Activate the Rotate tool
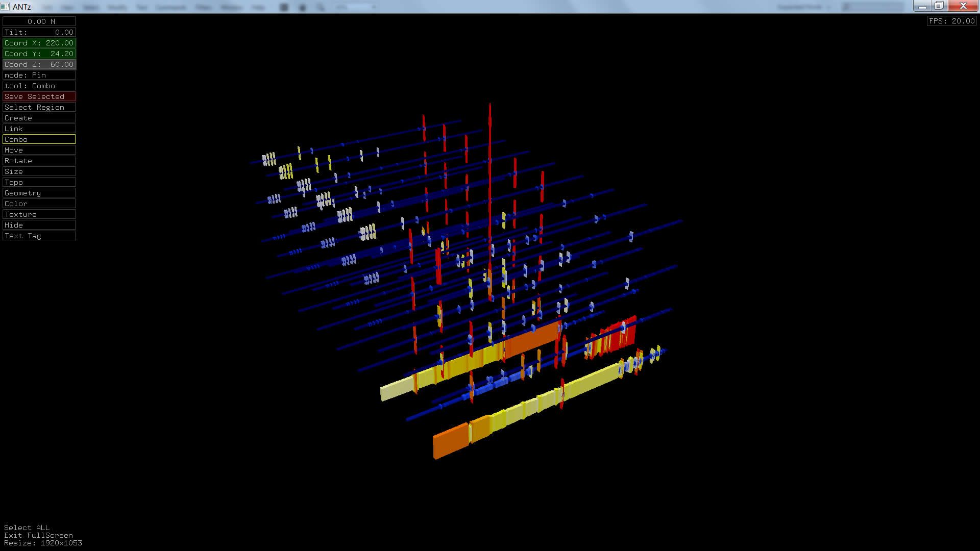 [39, 161]
